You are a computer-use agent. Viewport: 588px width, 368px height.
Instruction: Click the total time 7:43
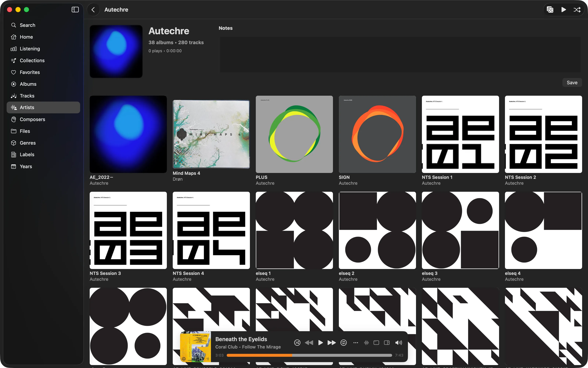[x=399, y=355]
